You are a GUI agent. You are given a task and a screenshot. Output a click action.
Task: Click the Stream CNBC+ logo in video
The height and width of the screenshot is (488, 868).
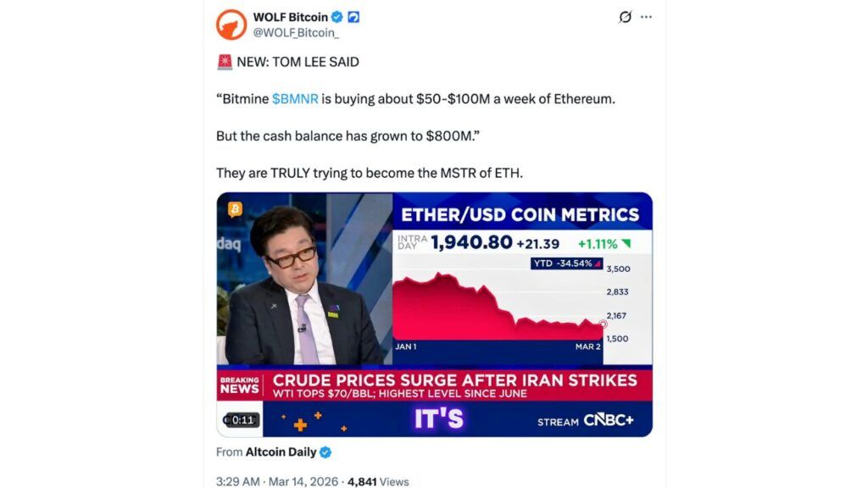[x=585, y=421]
